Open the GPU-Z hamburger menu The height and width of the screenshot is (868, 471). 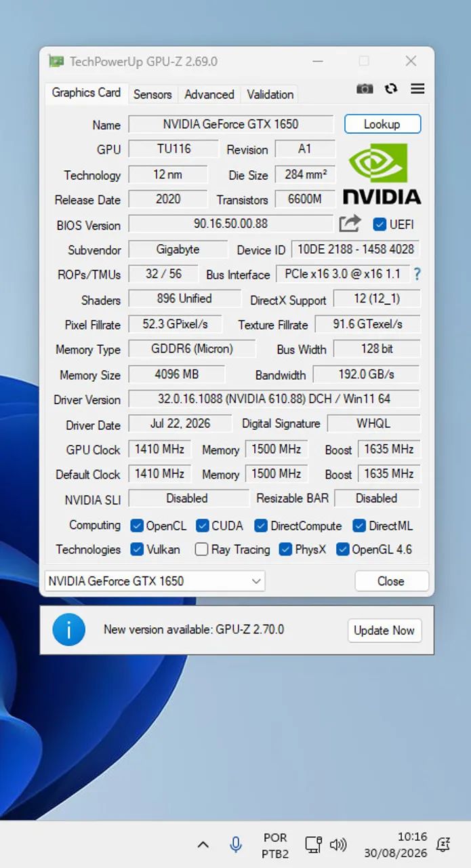pyautogui.click(x=417, y=89)
